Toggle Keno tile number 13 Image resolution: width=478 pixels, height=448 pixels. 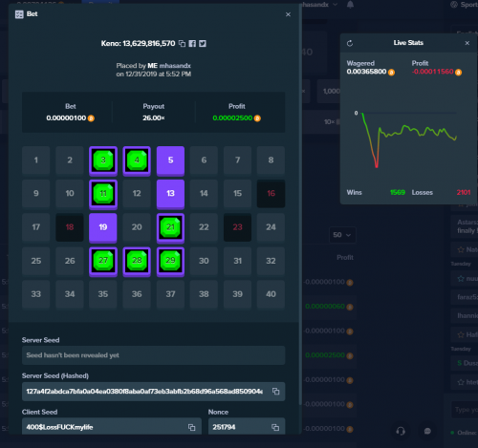(x=170, y=194)
